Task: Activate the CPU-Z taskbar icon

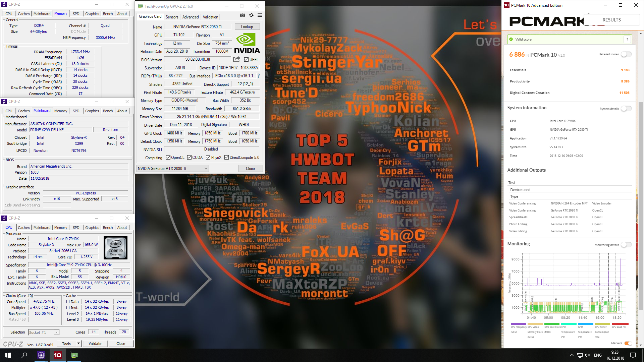Action: 41,355
